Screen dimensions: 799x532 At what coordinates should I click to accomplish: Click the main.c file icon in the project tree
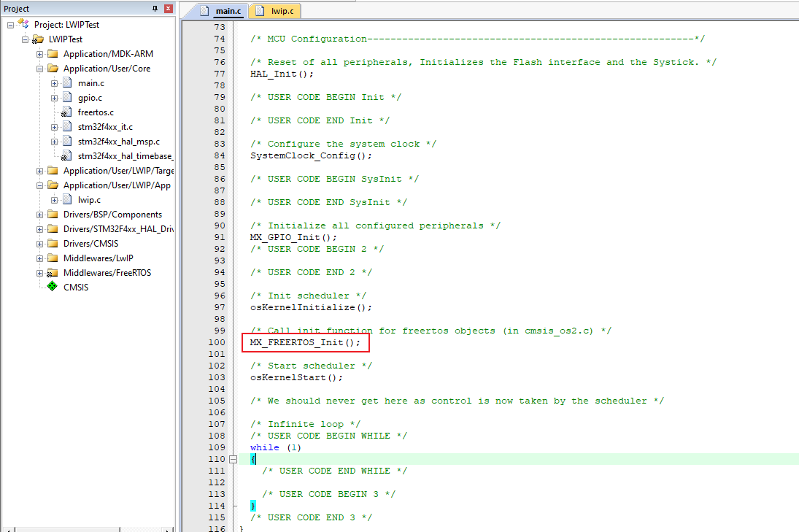coord(66,82)
